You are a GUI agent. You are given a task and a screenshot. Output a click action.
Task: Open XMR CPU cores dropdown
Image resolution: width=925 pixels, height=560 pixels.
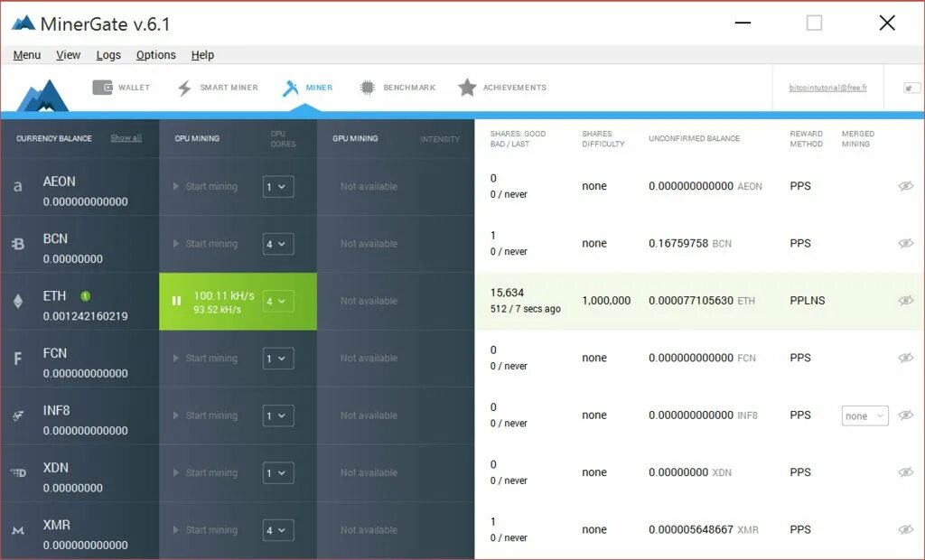pyautogui.click(x=278, y=530)
